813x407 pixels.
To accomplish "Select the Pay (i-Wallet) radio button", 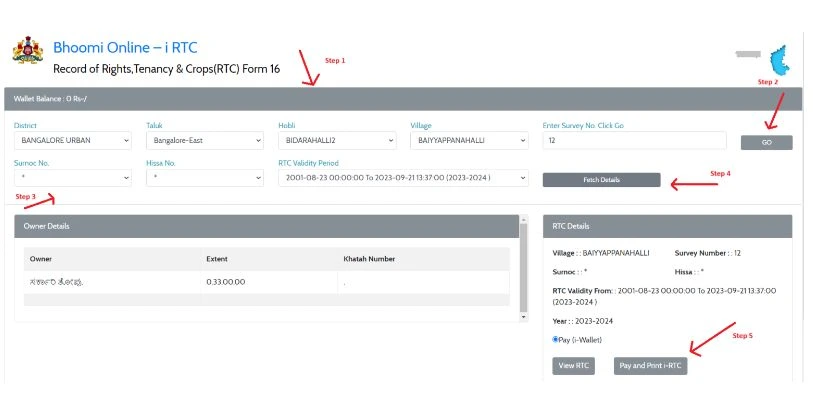I will coord(556,339).
